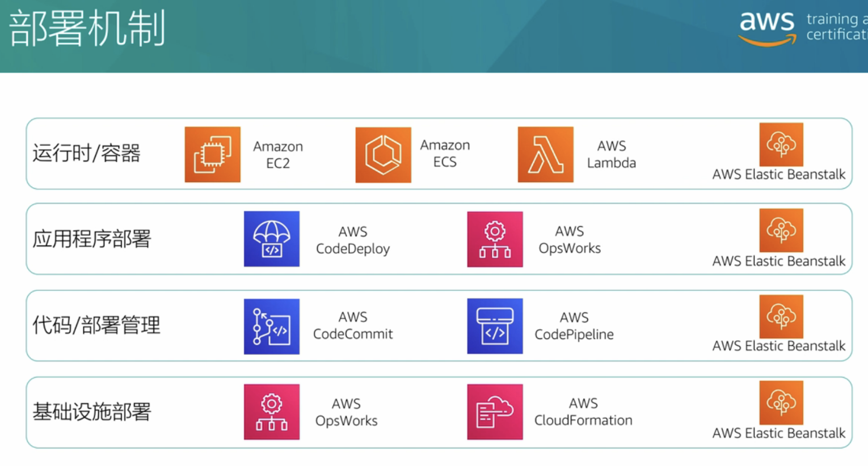Viewport: 868px width, 466px height.
Task: Select the AWS Lambda icon
Action: coord(545,154)
